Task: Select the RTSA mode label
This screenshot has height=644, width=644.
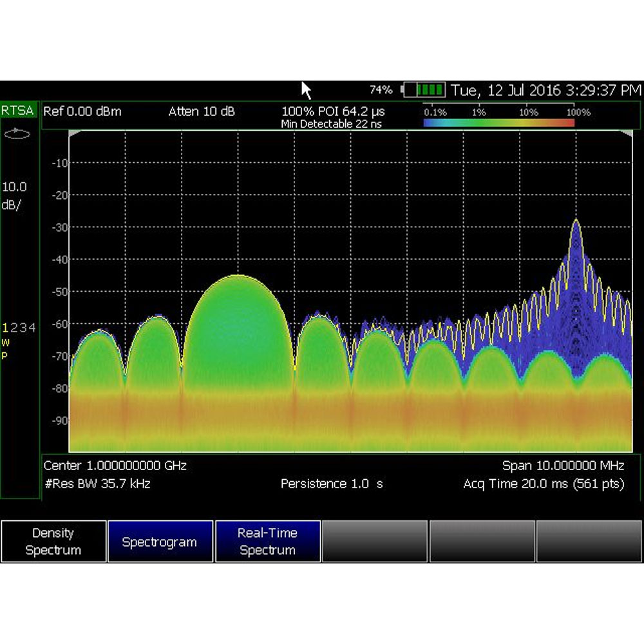Action: pos(18,111)
